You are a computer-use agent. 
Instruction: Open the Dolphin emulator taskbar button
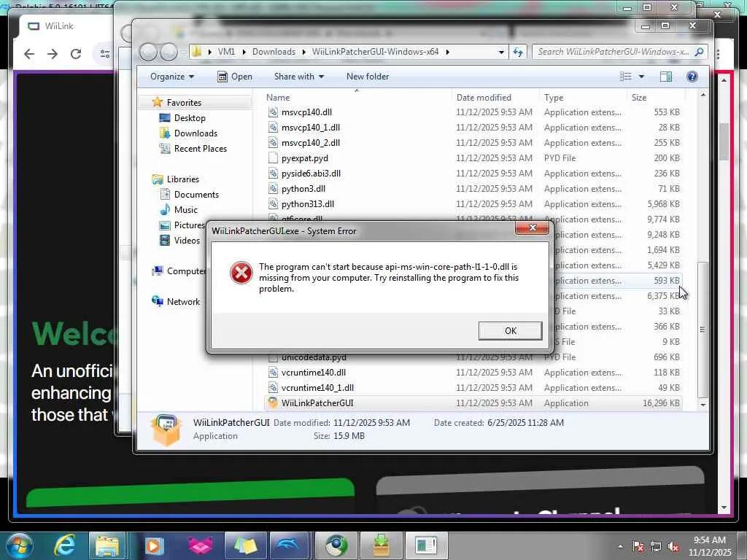pyautogui.click(x=290, y=545)
